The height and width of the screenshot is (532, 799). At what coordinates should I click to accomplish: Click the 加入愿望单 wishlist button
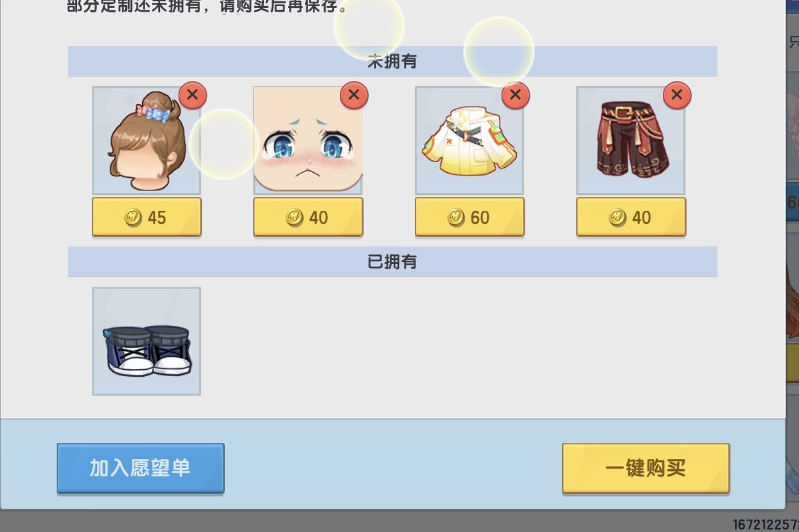tap(141, 469)
